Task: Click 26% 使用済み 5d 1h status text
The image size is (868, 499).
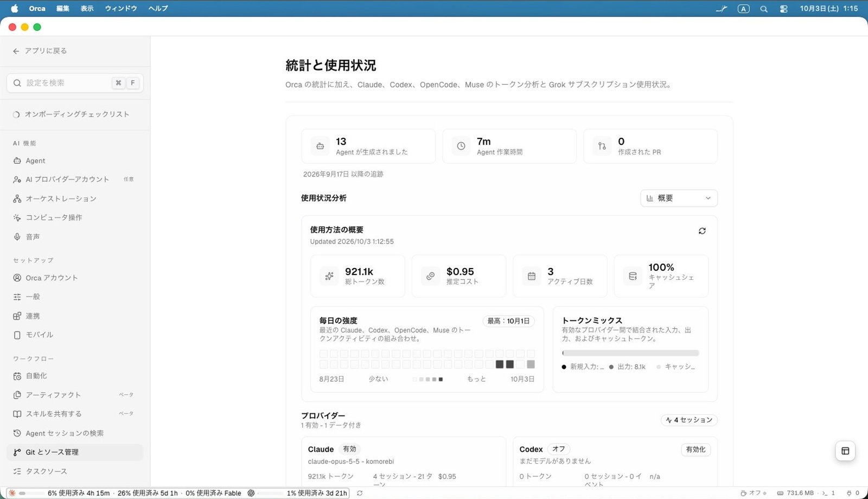Action: 148,493
